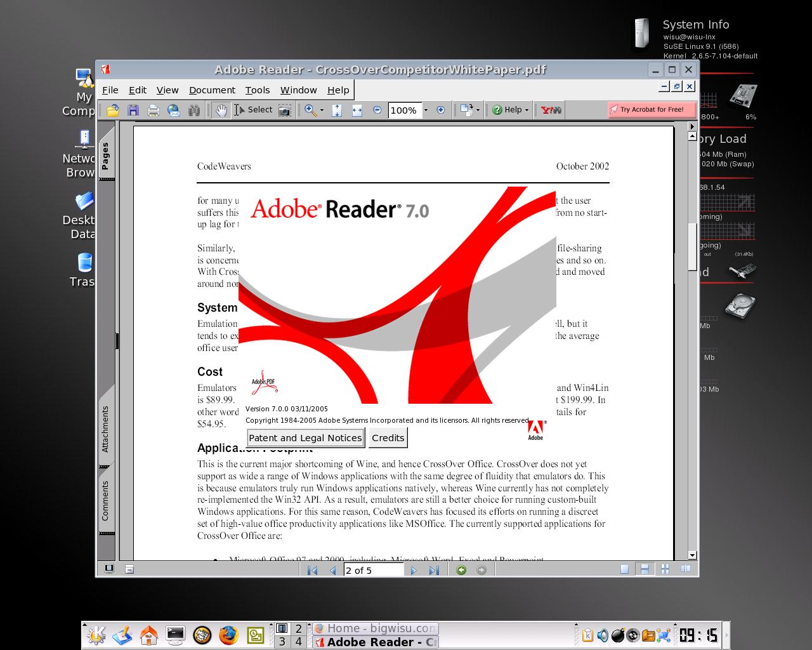Viewport: 812px width, 650px height.
Task: Launch Konsole terminal from panel
Action: pos(175,635)
